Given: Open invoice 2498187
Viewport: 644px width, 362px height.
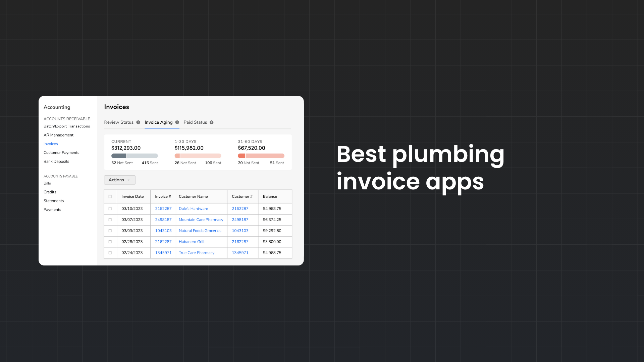Looking at the screenshot, I should [x=163, y=220].
